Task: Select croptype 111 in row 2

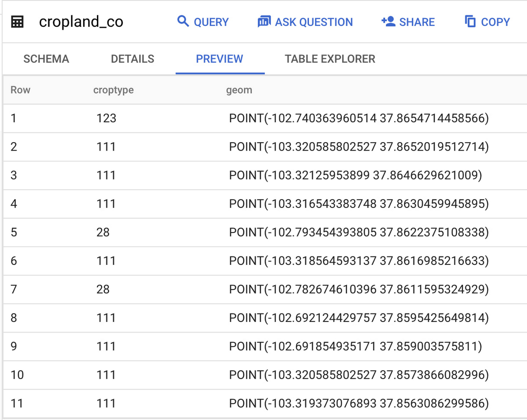Action: tap(106, 147)
